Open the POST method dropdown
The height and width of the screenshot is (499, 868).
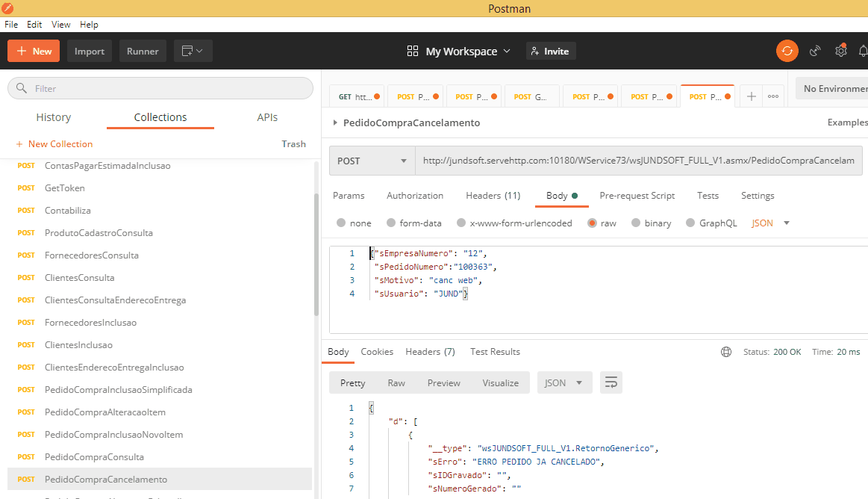coord(372,161)
